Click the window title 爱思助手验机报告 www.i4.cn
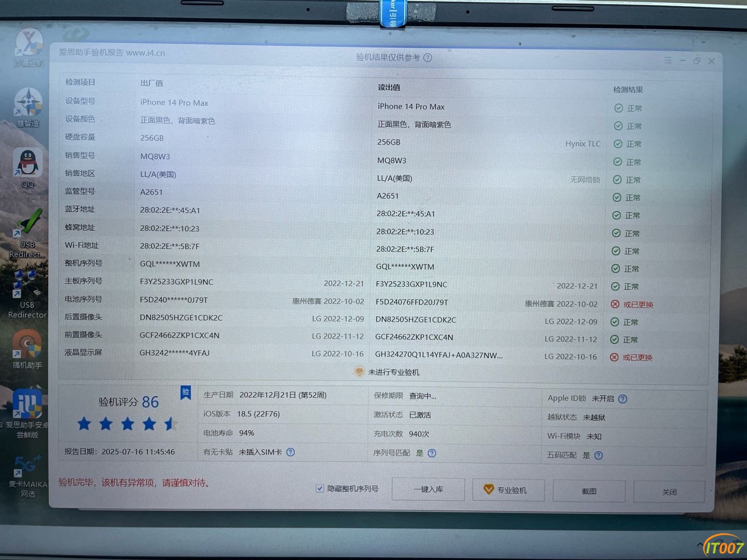Viewport: 747px width, 560px height. click(112, 52)
